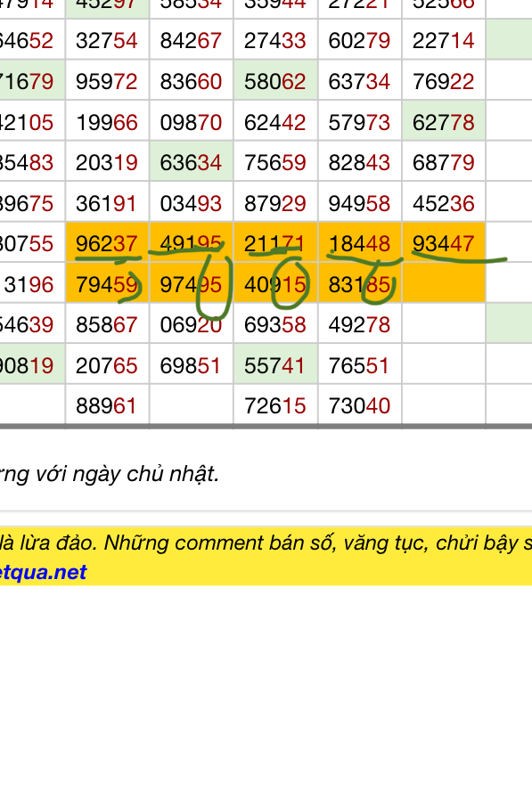The image size is (532, 792).
Task: Click the orange cell 96237
Action: pos(107,243)
